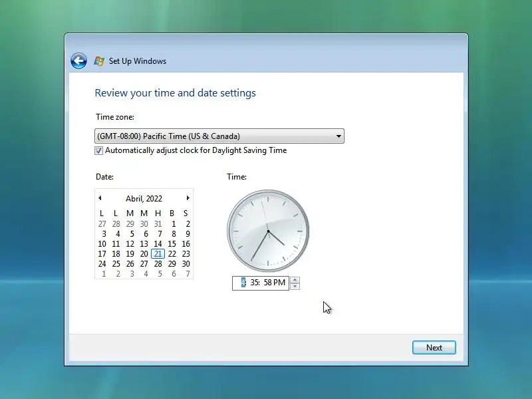Select April 30 in the calendar

pyautogui.click(x=186, y=264)
